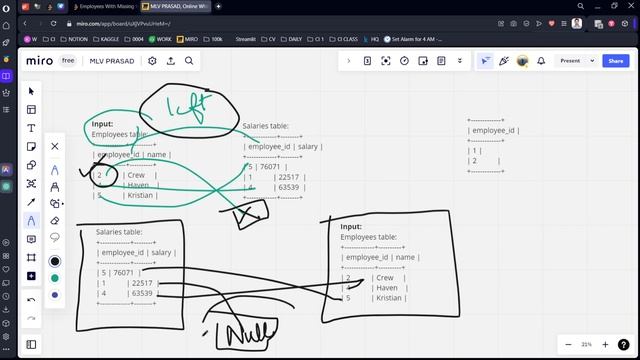Select the Frame tool

[x=31, y=258]
